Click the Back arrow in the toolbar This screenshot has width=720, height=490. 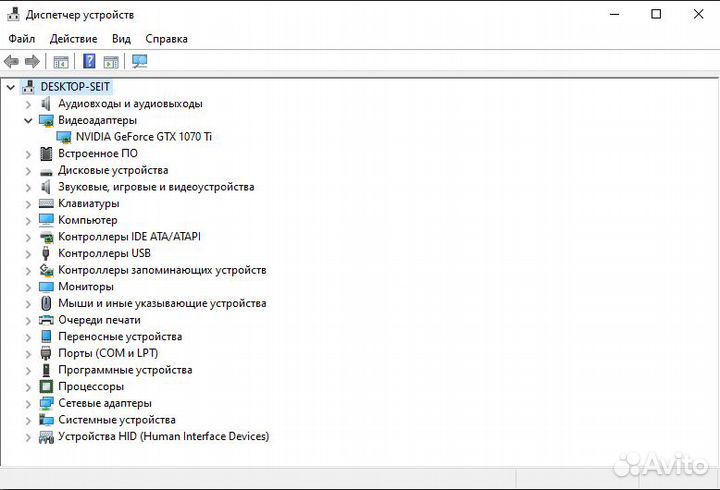tap(12, 62)
